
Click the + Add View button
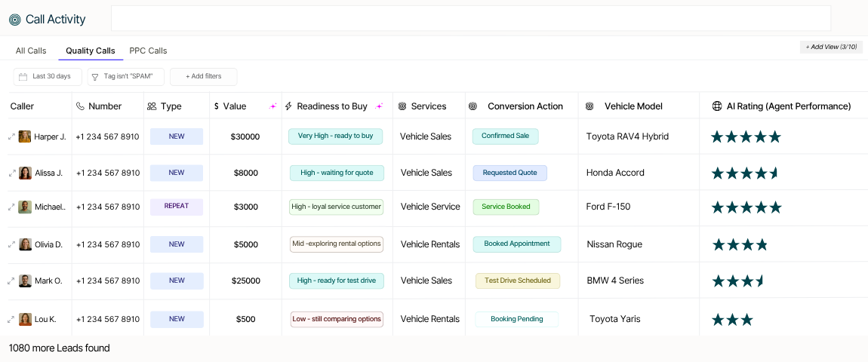(831, 47)
